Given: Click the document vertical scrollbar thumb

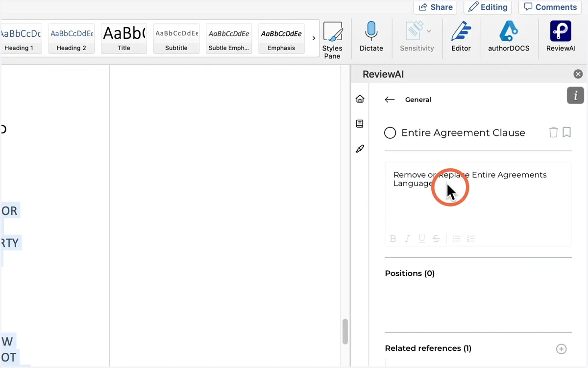Looking at the screenshot, I should (345, 331).
